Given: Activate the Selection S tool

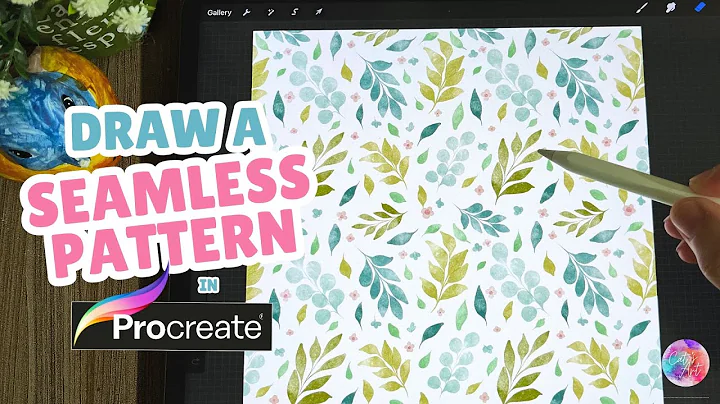Looking at the screenshot, I should tap(294, 12).
